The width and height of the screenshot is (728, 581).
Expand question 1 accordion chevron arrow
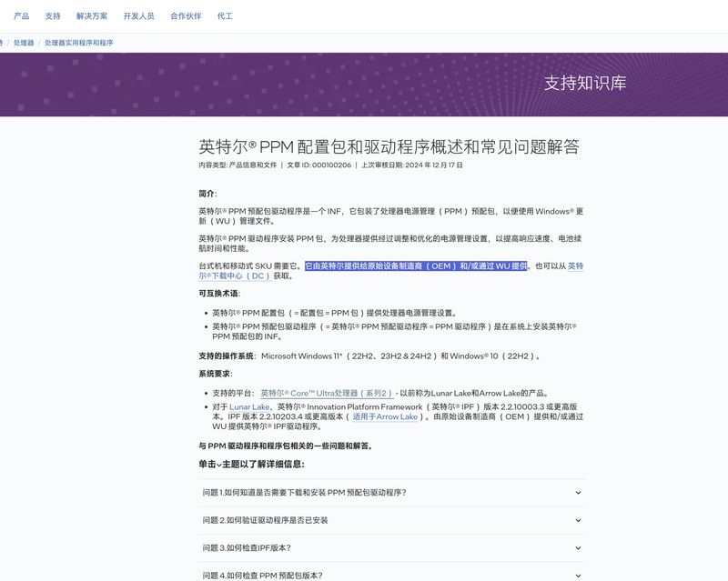(578, 493)
